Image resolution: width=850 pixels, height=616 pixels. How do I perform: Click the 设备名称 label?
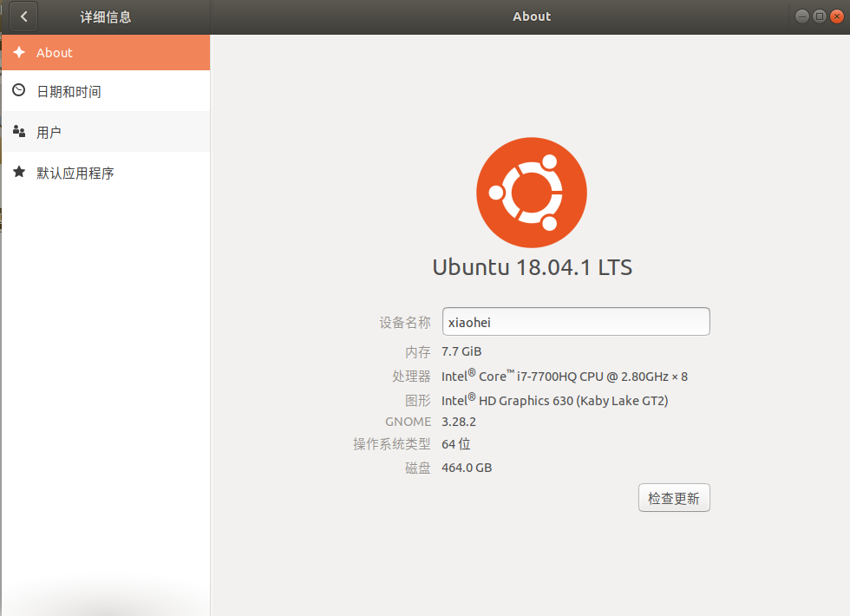(x=405, y=323)
